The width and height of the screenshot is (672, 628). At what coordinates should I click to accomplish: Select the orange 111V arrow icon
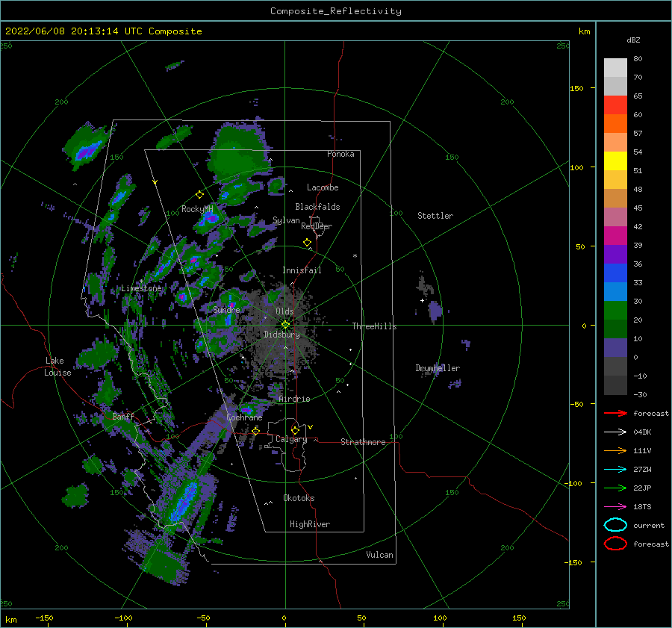pos(615,450)
